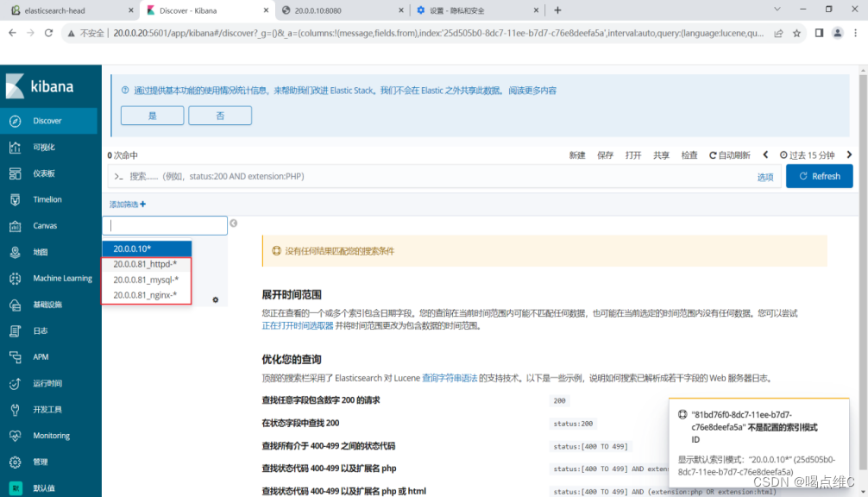This screenshot has height=497, width=868.
Task: Click 添加筛选 add filter link
Action: pos(128,204)
